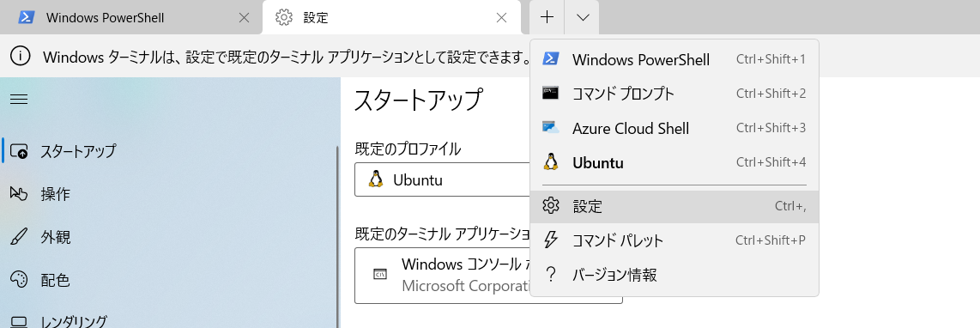The width and height of the screenshot is (980, 328).
Task: Click the Ctrl+Shift+1 shortcut text
Action: 771,59
